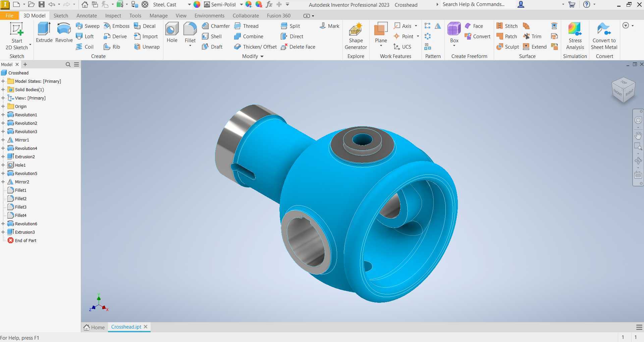This screenshot has height=342, width=644.
Task: Open the Emboss tool
Action: coord(117,26)
